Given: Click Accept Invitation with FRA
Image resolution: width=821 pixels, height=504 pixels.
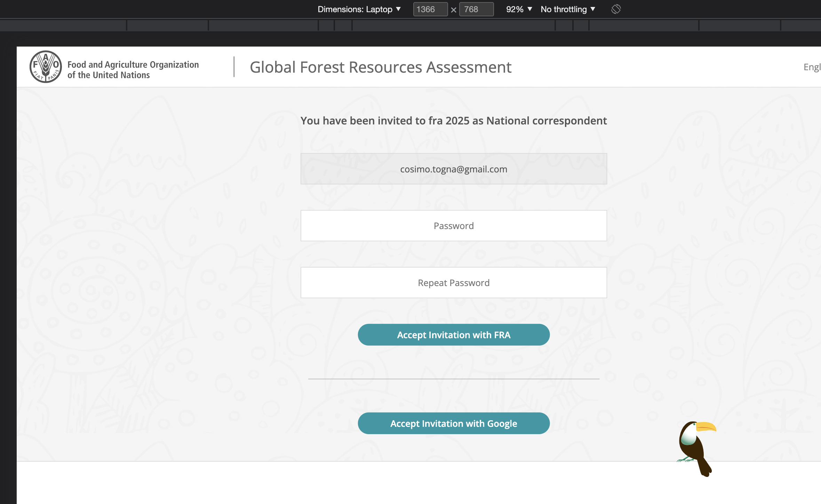Looking at the screenshot, I should click(454, 334).
